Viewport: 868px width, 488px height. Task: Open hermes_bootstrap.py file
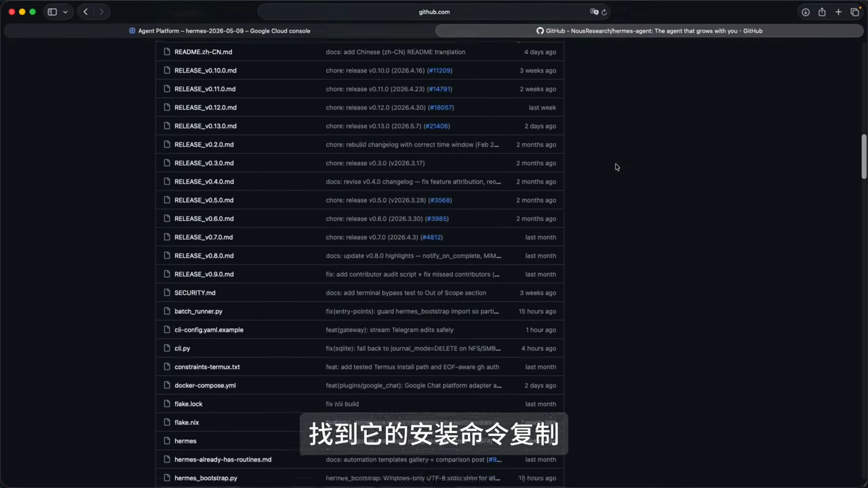[205, 478]
